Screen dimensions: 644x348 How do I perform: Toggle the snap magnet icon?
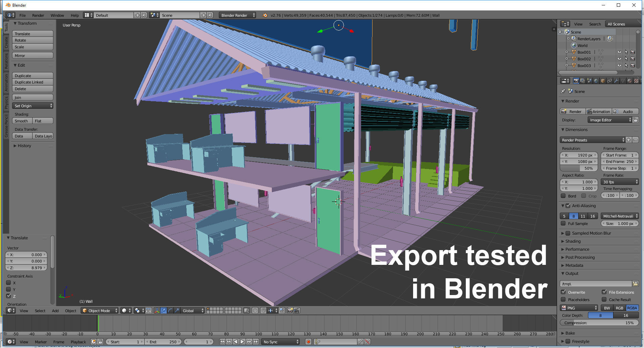click(x=263, y=310)
